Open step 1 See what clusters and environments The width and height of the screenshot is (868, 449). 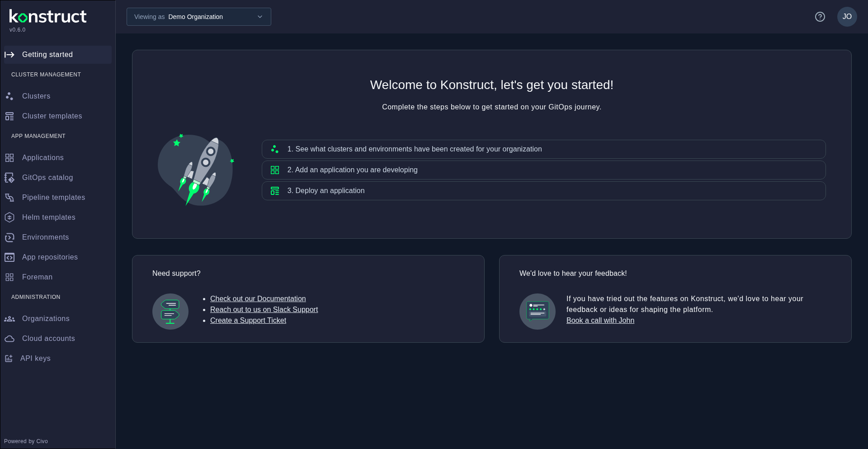tap(544, 149)
